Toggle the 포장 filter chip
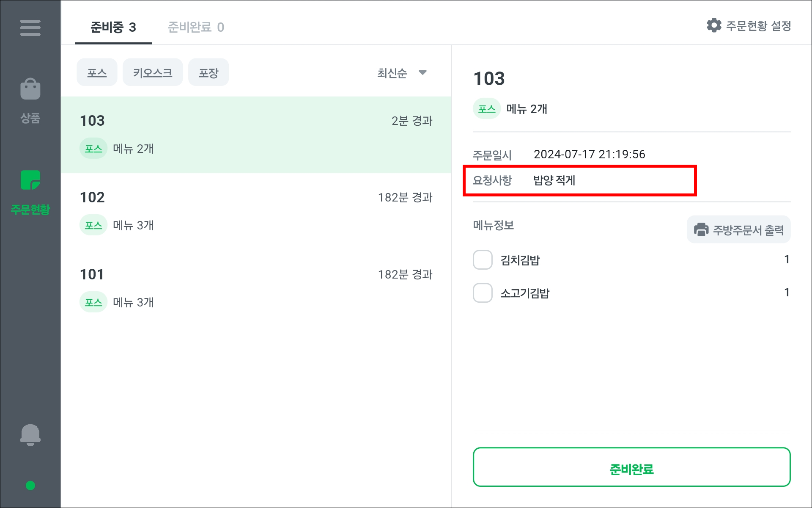The height and width of the screenshot is (508, 812). click(208, 73)
